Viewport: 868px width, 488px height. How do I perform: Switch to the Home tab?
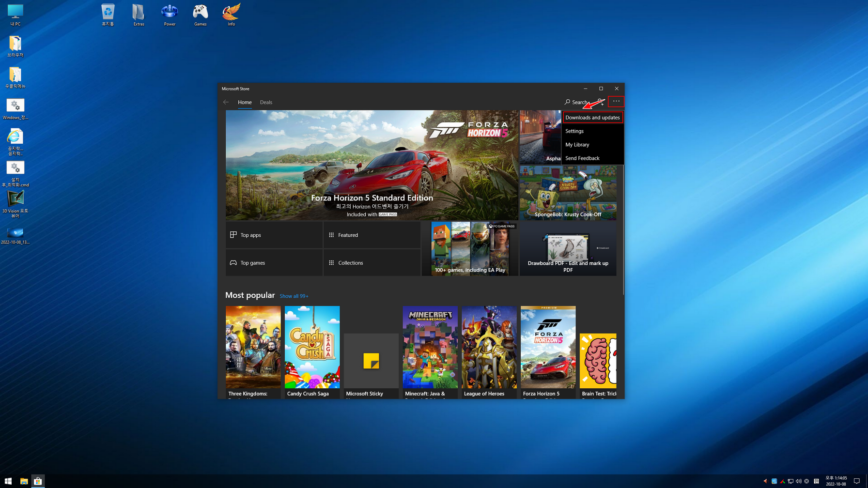pyautogui.click(x=245, y=102)
